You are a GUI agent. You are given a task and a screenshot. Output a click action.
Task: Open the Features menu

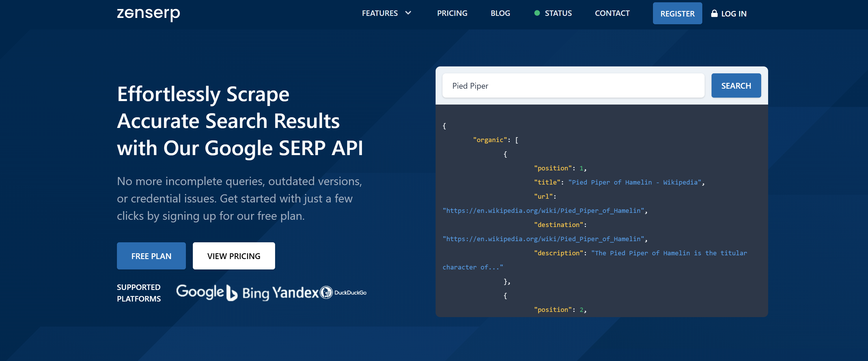coord(380,13)
